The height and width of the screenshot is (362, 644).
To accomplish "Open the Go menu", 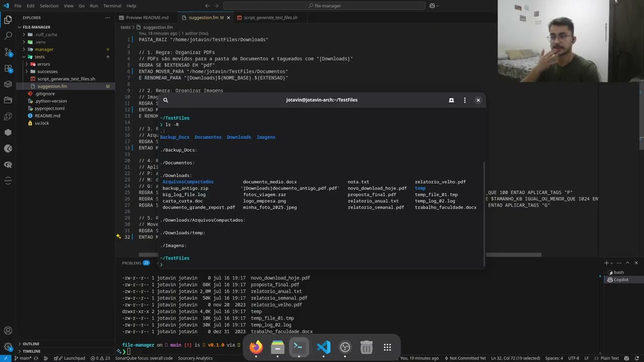I will click(x=82, y=6).
